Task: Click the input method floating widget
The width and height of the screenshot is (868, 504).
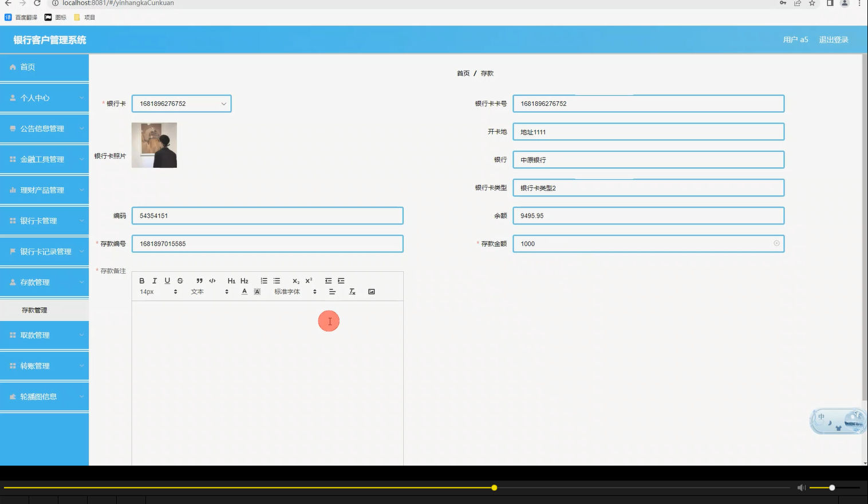Action: tap(838, 421)
